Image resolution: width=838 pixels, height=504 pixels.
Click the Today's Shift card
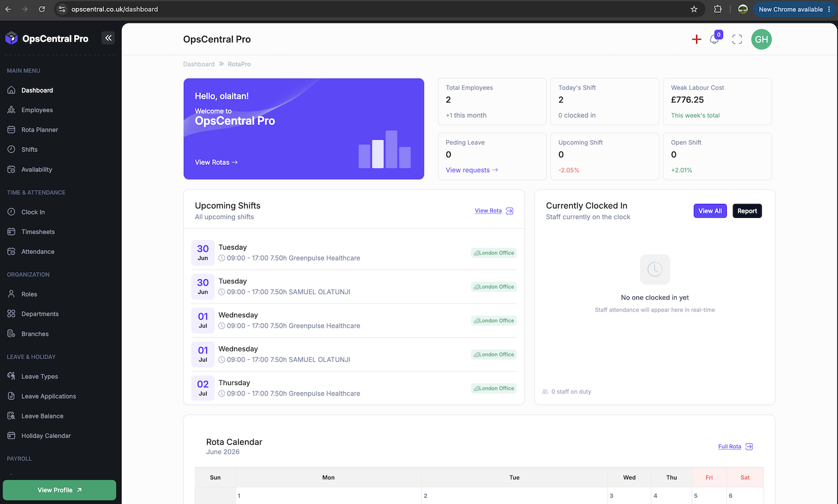coord(604,101)
